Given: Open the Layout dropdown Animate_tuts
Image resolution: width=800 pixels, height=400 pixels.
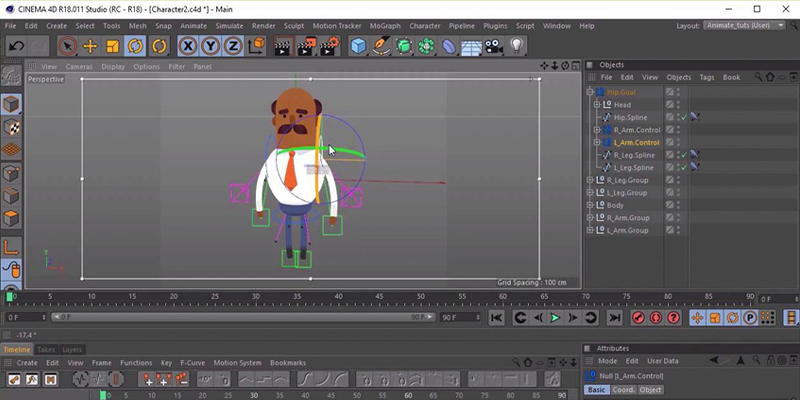Looking at the screenshot, I should click(x=744, y=26).
